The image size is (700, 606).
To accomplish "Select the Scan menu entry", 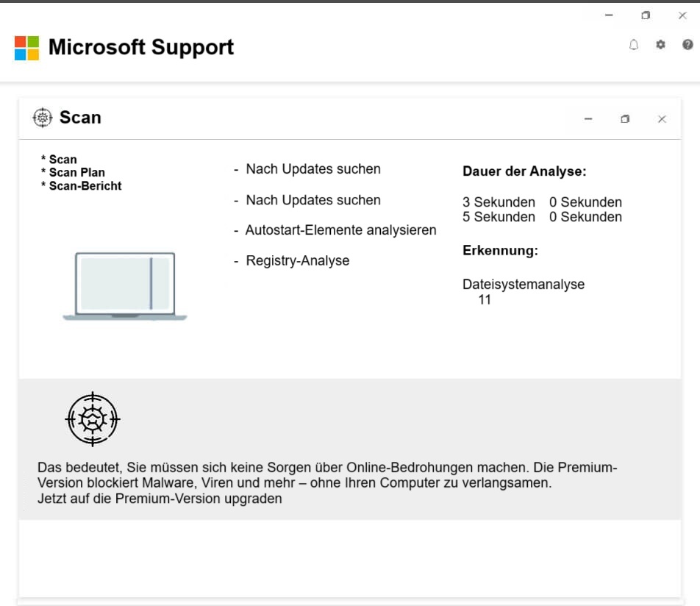I will pos(63,160).
